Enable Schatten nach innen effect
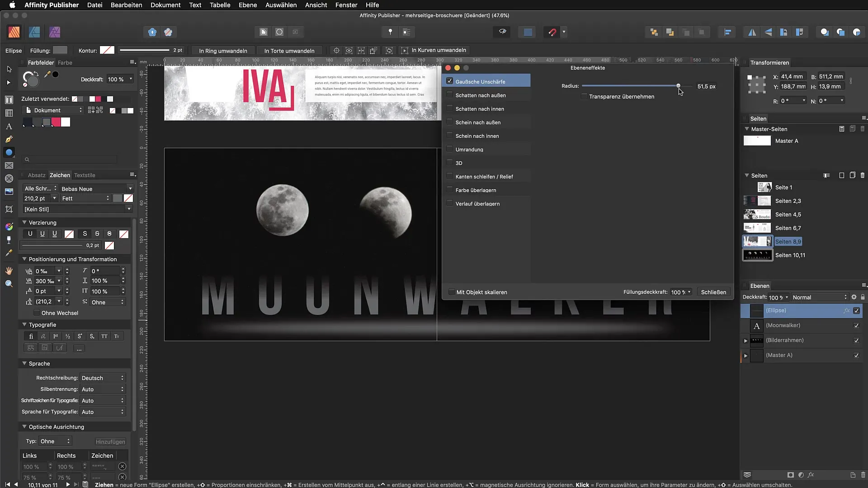Screen dimensions: 868x488 click(449, 108)
